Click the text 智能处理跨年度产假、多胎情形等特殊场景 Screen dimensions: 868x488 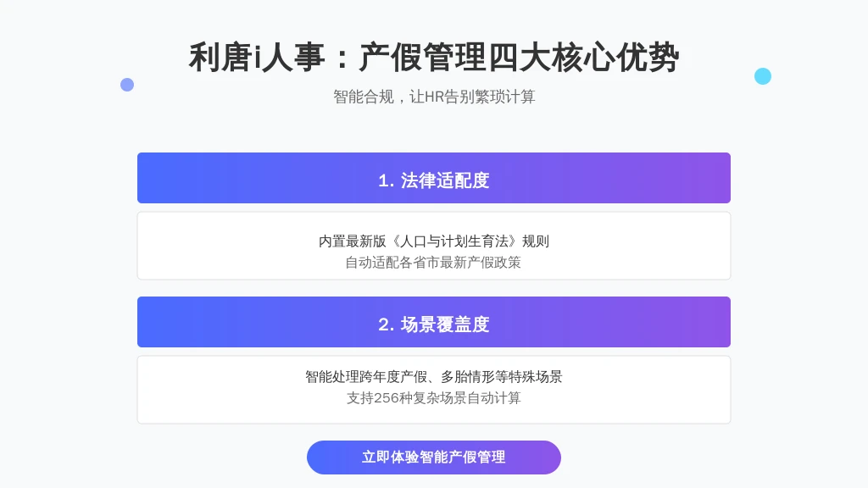(x=433, y=377)
